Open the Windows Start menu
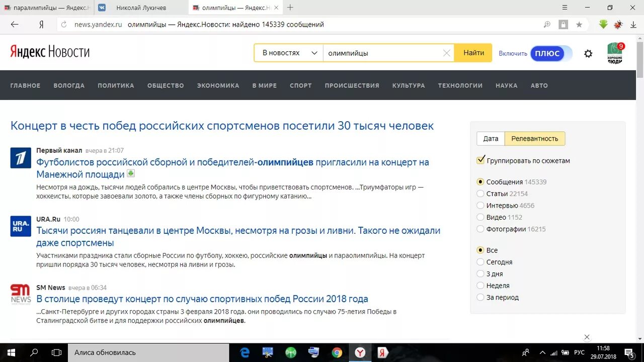This screenshot has height=362, width=644. [x=11, y=352]
